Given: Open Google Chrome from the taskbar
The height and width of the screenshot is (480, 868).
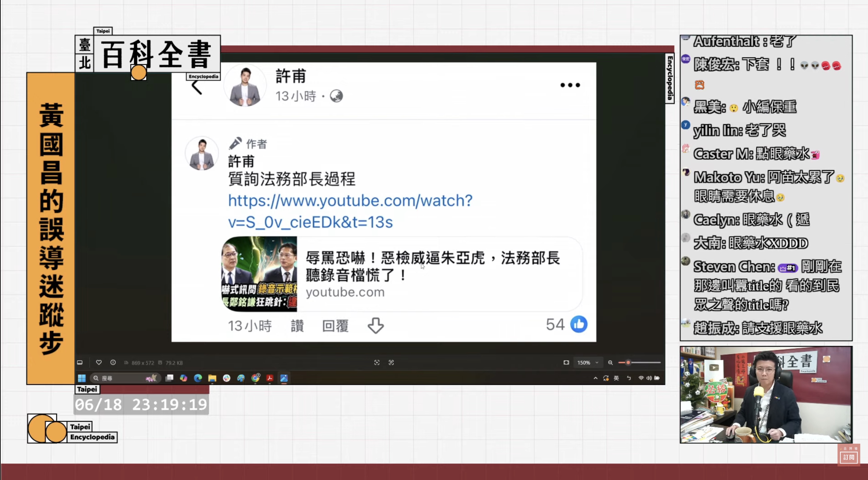Looking at the screenshot, I should point(256,378).
